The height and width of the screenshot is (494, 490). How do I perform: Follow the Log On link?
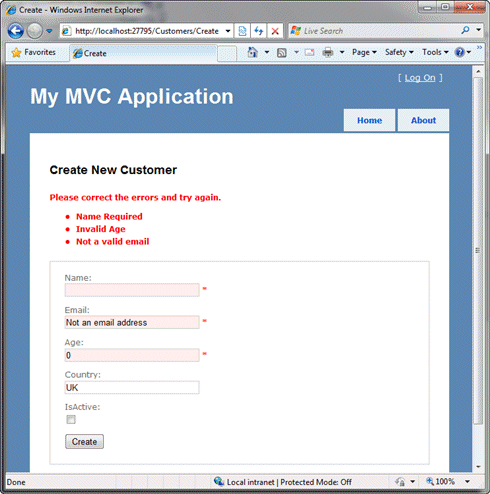[420, 78]
